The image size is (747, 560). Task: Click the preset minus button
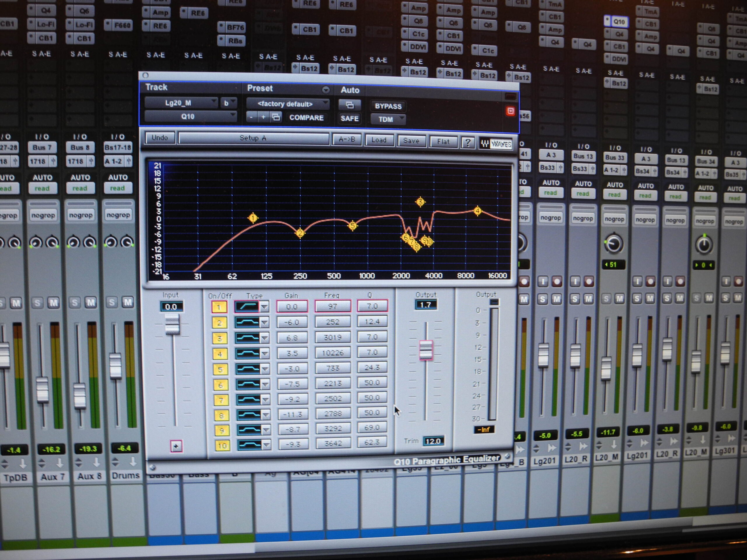pos(251,117)
